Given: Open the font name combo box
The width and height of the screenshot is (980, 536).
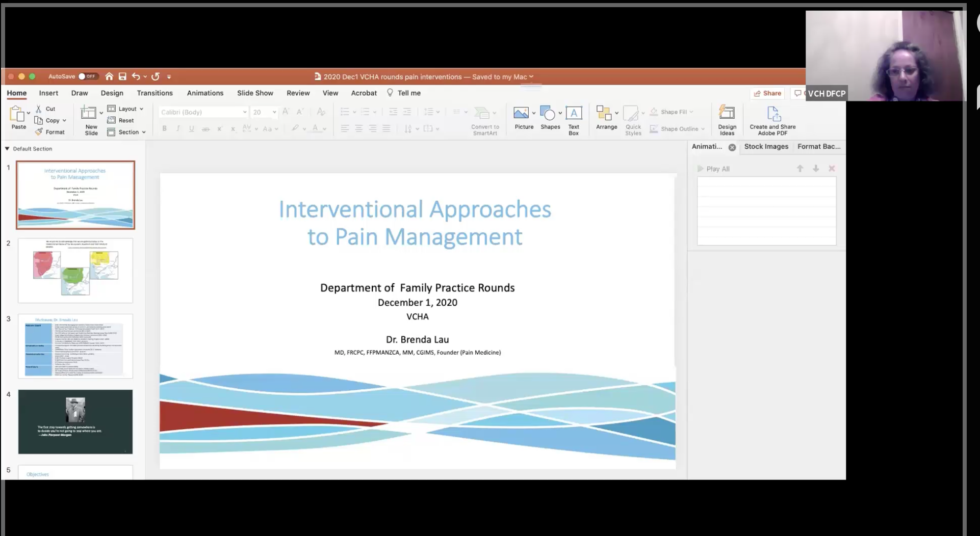Looking at the screenshot, I should coord(203,112).
